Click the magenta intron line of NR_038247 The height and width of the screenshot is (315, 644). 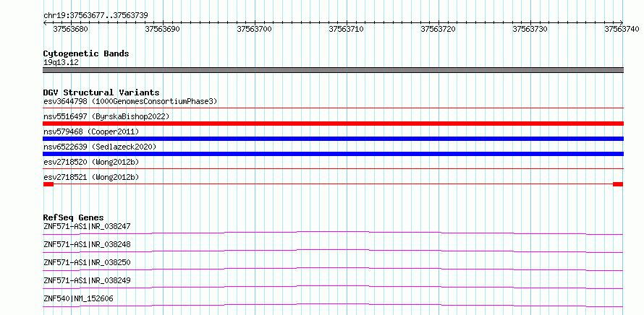(333, 232)
